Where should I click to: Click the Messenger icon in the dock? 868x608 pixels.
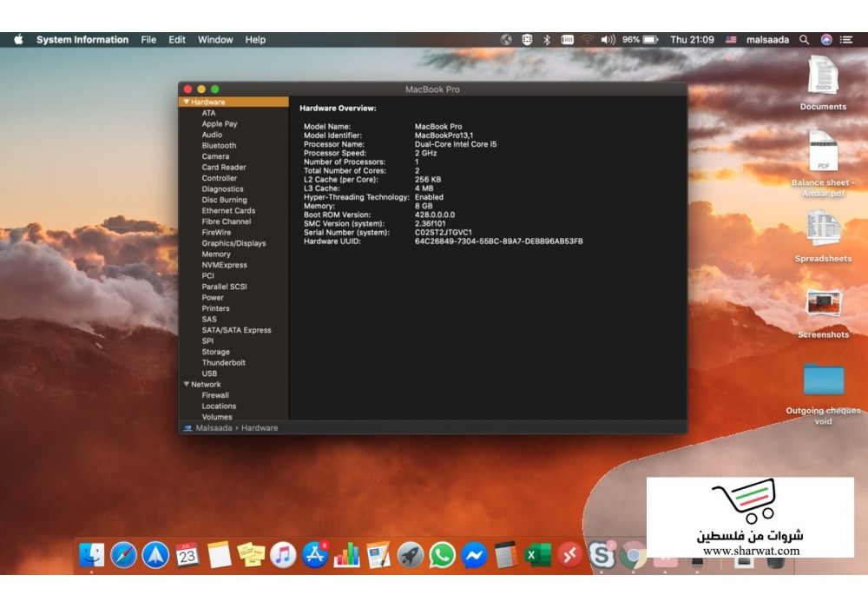tap(474, 554)
